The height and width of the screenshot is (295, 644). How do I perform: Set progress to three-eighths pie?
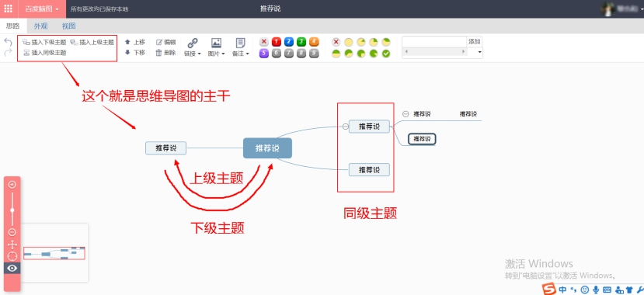pos(386,42)
